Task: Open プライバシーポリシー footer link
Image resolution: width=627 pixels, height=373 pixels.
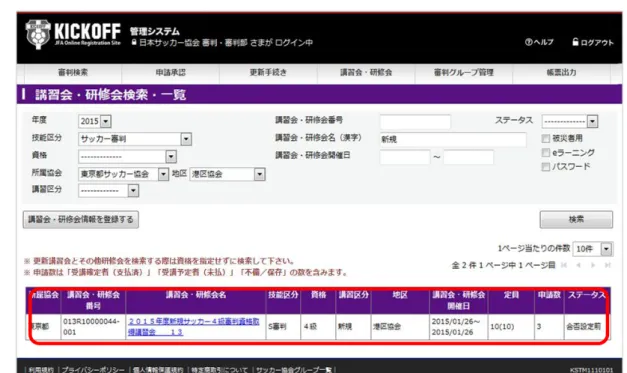Action: pyautogui.click(x=93, y=370)
